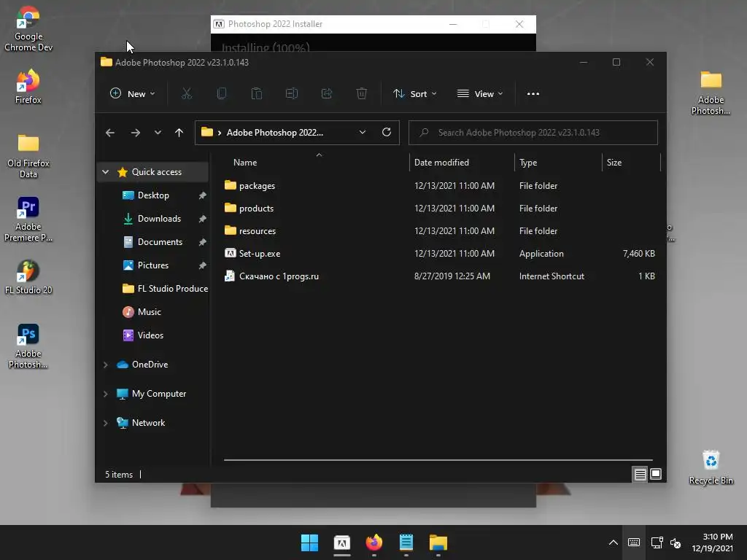Open the clock and date panel

[x=712, y=542]
